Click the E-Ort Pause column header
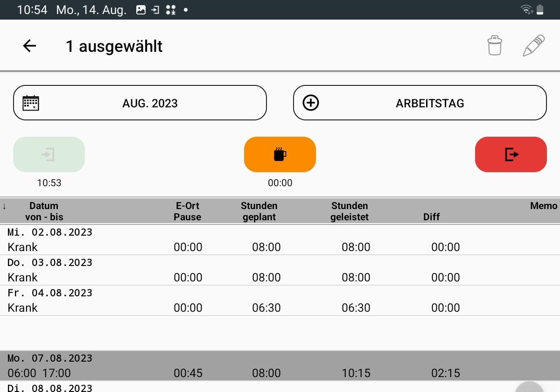 (x=188, y=211)
